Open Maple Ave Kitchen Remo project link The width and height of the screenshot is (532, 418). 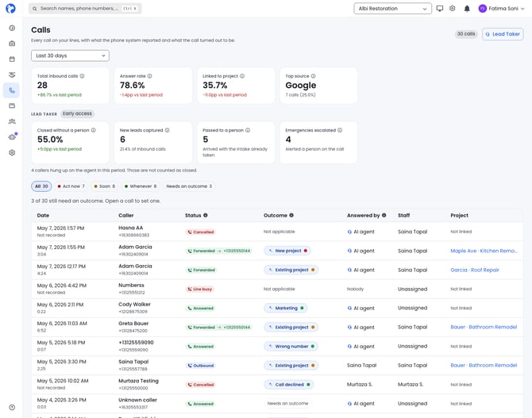pos(484,251)
